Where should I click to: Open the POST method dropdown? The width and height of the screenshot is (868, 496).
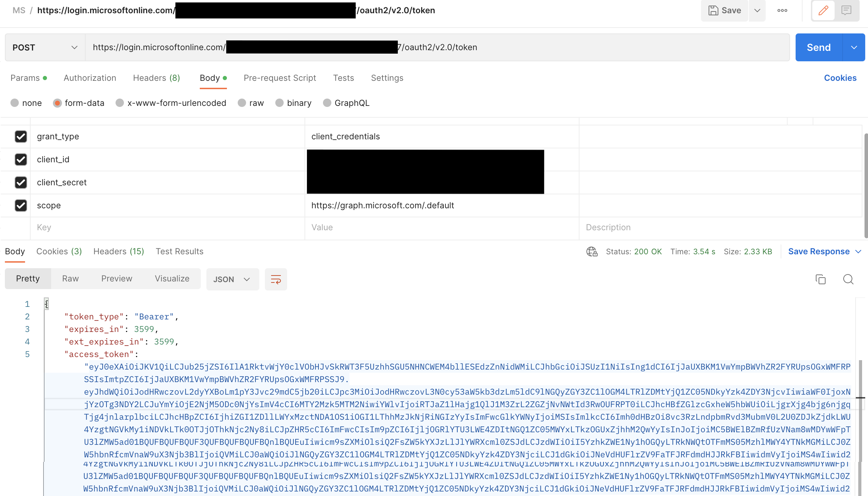(45, 47)
